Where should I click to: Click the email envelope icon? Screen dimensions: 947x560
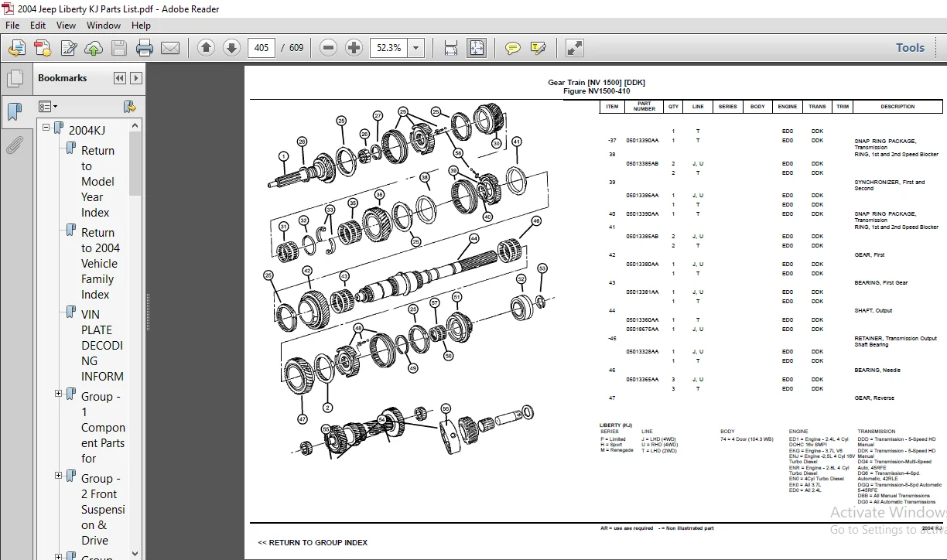[170, 48]
